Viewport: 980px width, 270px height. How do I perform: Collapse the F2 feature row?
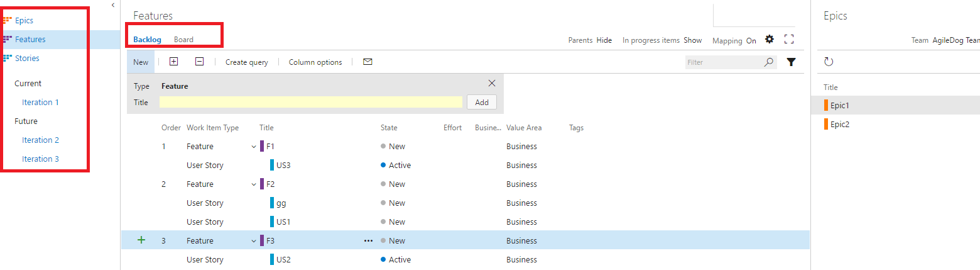click(x=254, y=184)
